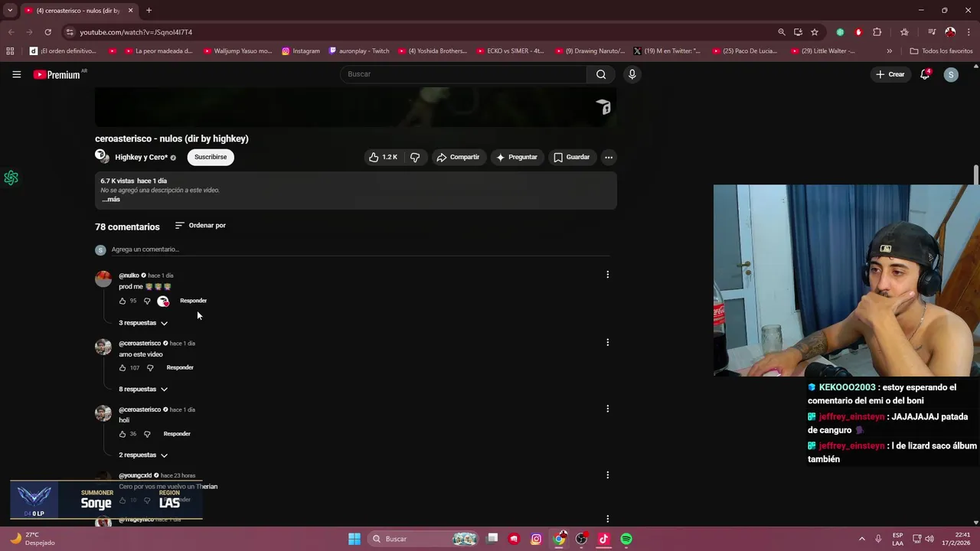Open the Instagram bookmark

pos(301,51)
